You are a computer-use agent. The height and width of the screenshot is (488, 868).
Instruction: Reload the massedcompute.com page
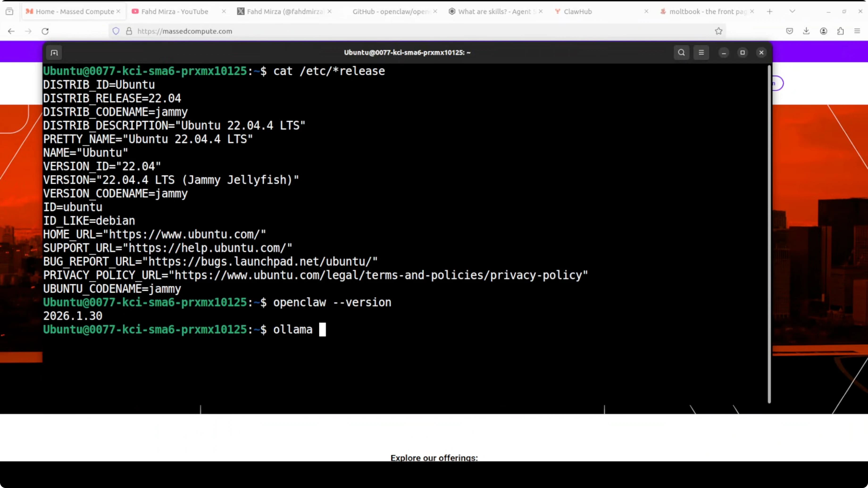pos(45,31)
